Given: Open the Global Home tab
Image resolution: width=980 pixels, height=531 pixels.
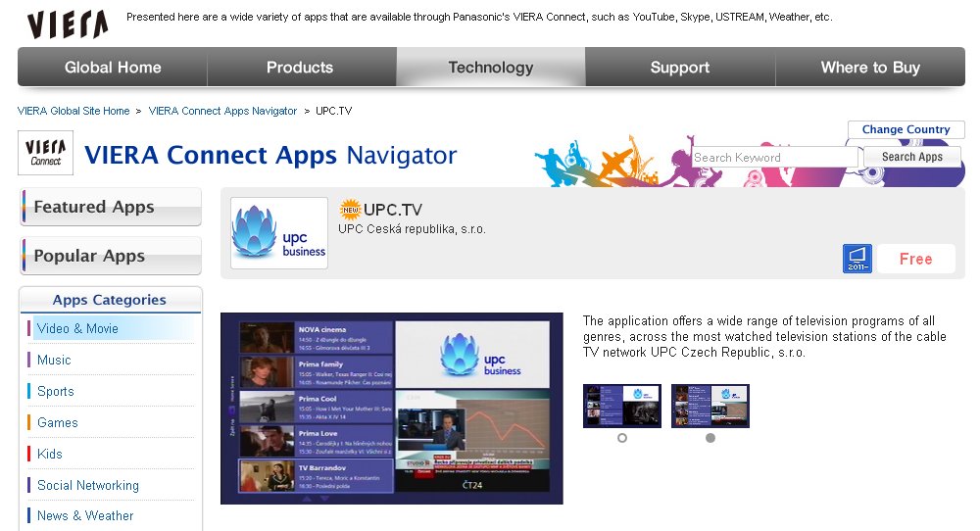Looking at the screenshot, I should pyautogui.click(x=113, y=67).
